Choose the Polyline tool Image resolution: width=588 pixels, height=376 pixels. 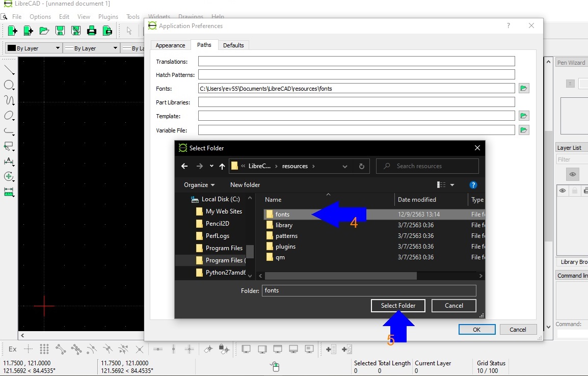(9, 131)
